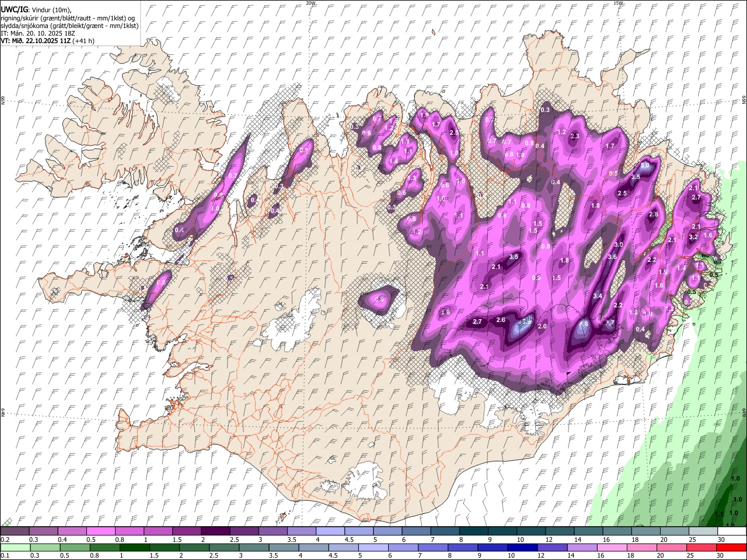Click the 2.8 snowfall value on the map
747x560 pixels.
click(654, 215)
